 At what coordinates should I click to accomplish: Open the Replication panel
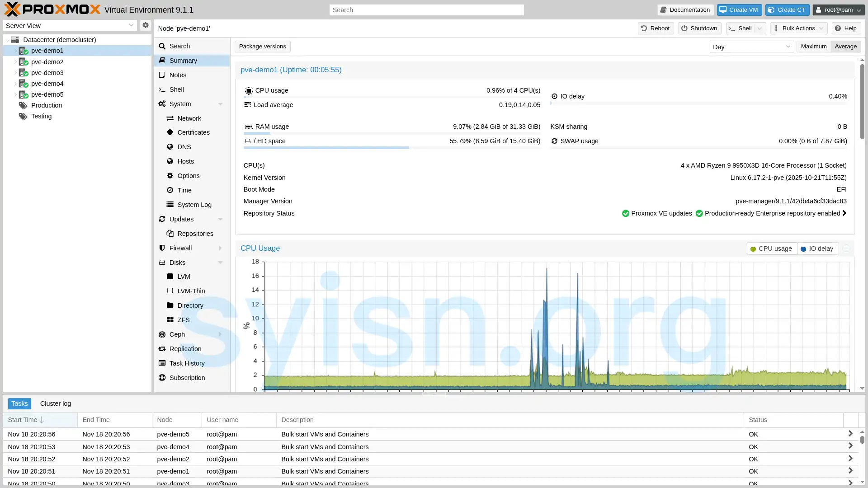(185, 348)
